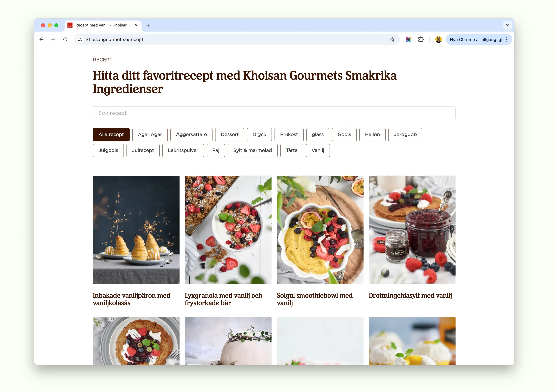Select the Alla recept filter
555x392 pixels.
pyautogui.click(x=111, y=134)
